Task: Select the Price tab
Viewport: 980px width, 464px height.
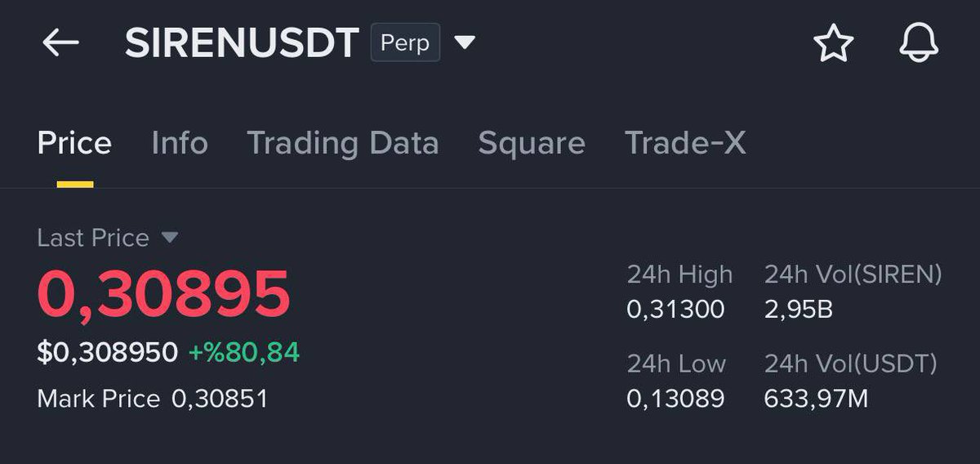Action: click(74, 144)
